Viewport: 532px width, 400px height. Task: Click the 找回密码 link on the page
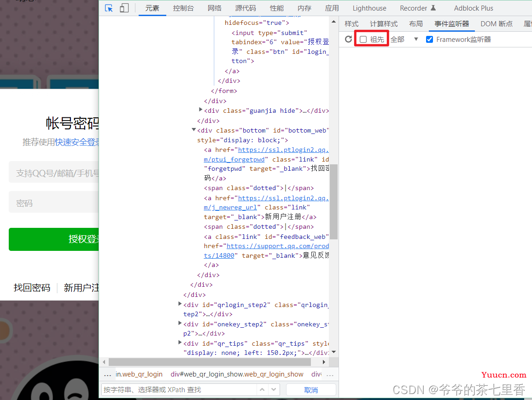click(32, 288)
